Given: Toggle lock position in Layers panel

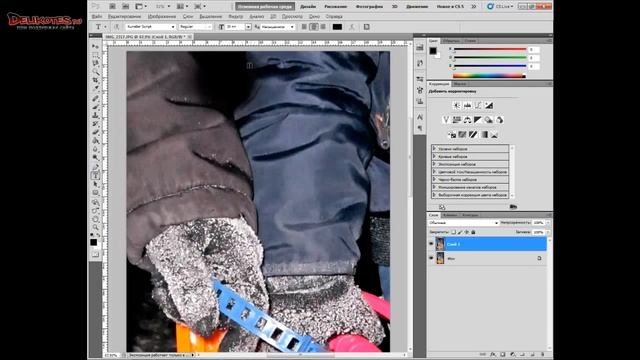Looking at the screenshot, I should click(467, 232).
